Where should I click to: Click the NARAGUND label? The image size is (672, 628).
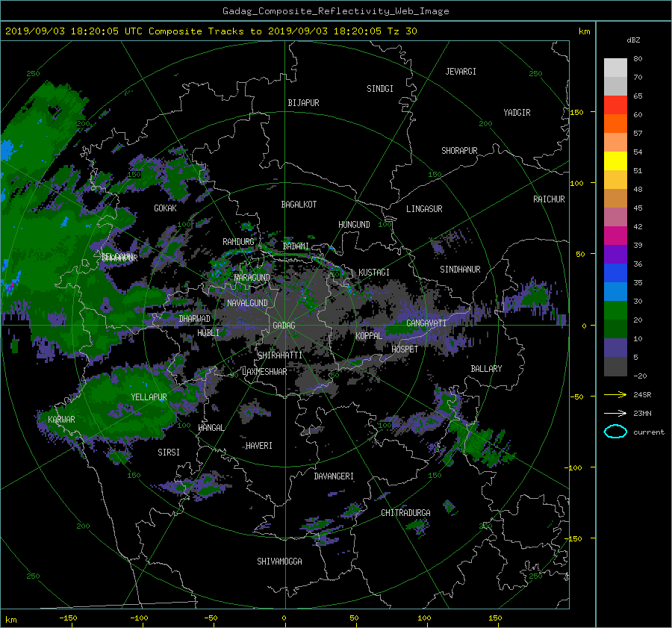pyautogui.click(x=252, y=277)
